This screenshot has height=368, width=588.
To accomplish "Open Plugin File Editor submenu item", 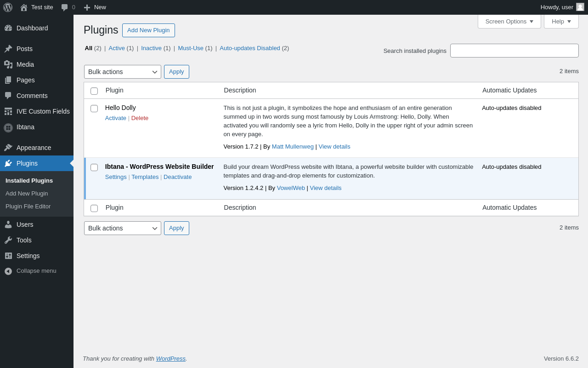I will (28, 207).
